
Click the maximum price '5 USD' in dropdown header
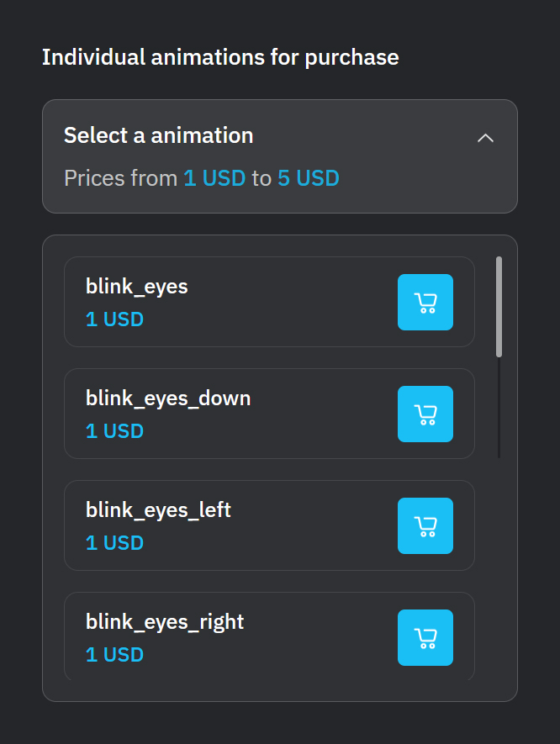pyautogui.click(x=308, y=178)
